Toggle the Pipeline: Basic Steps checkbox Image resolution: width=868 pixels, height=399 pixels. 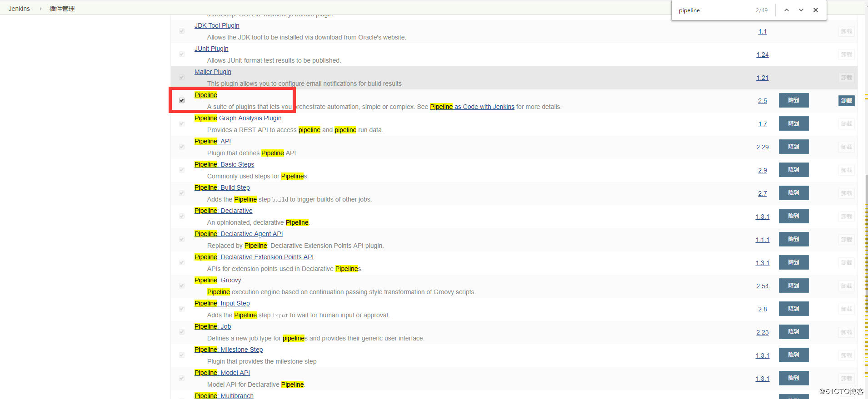click(182, 170)
